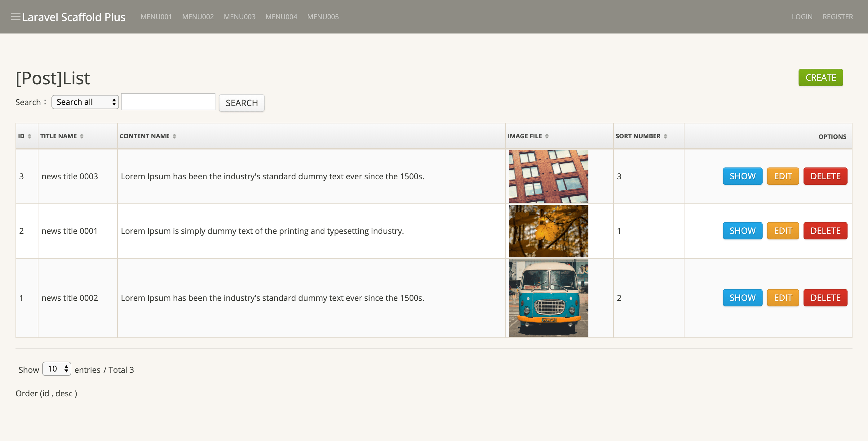The height and width of the screenshot is (441, 868).
Task: Change the Show entries count dropdown
Action: pyautogui.click(x=57, y=368)
